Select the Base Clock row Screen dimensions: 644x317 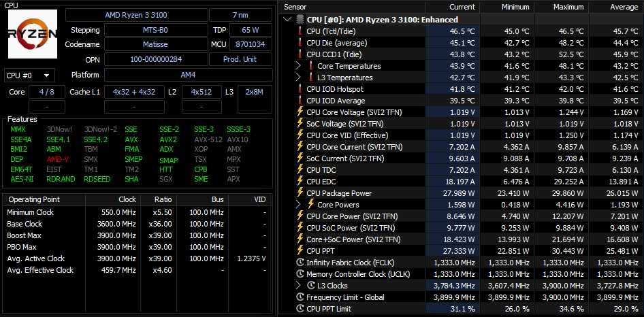click(x=138, y=224)
